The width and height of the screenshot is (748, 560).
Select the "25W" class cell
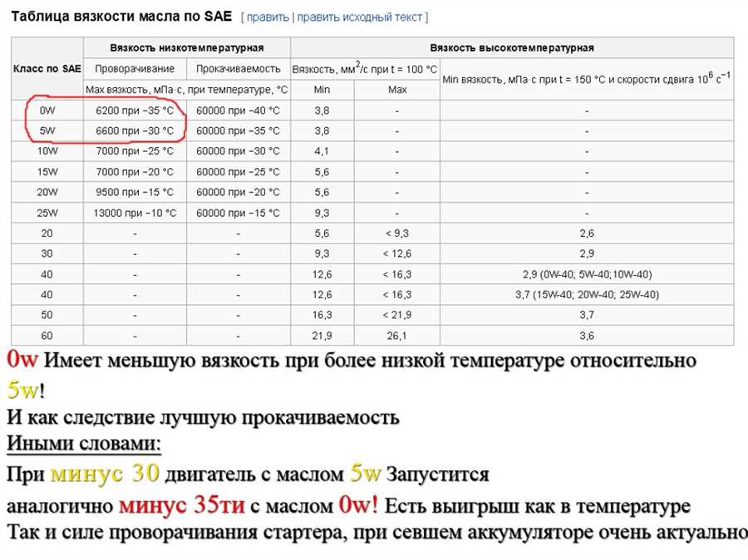click(47, 213)
